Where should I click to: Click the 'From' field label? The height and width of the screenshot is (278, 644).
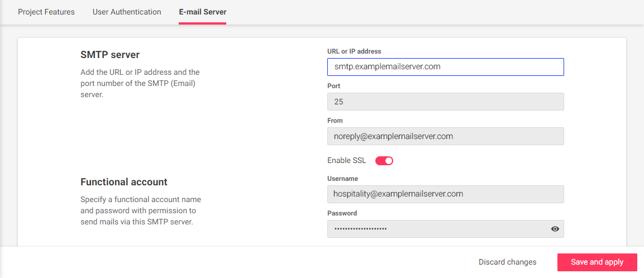(x=335, y=121)
